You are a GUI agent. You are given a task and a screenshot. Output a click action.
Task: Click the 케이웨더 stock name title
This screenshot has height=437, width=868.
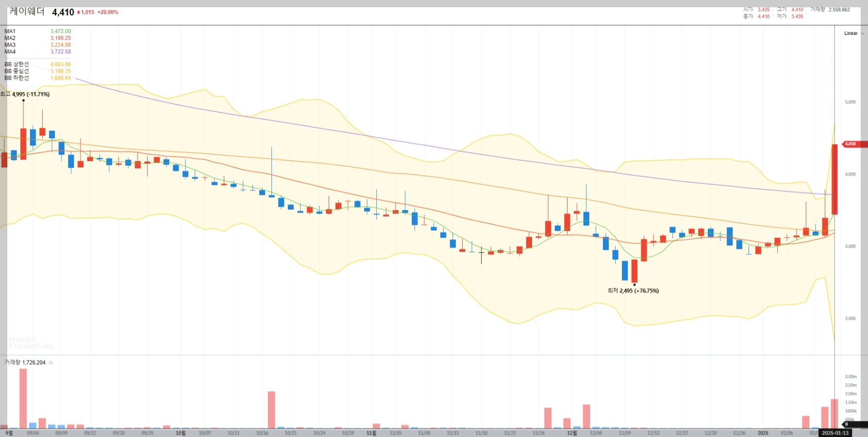click(27, 12)
